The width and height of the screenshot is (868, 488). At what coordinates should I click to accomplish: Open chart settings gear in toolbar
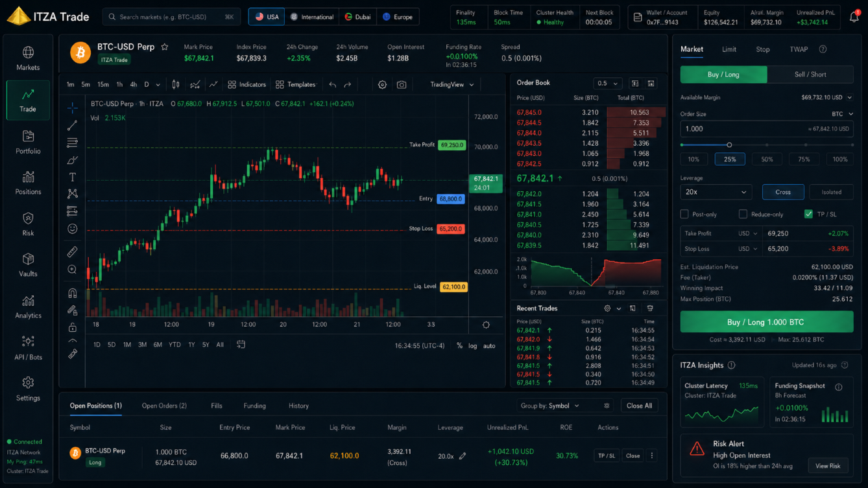click(382, 85)
